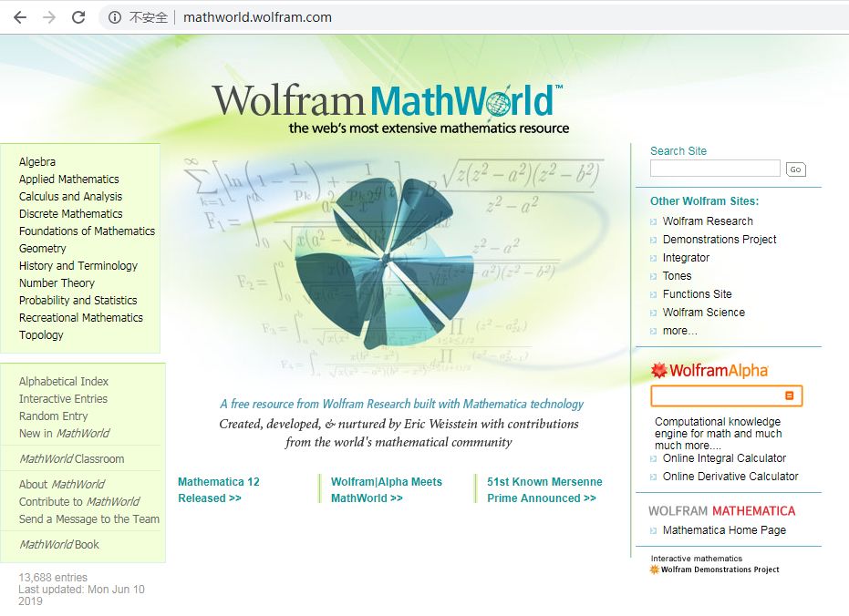Viewport: 849px width, 616px height.
Task: Click the address bar URL
Action: click(x=258, y=17)
